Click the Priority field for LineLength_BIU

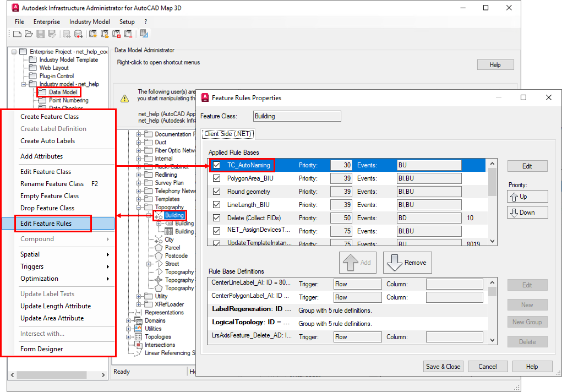pos(341,205)
